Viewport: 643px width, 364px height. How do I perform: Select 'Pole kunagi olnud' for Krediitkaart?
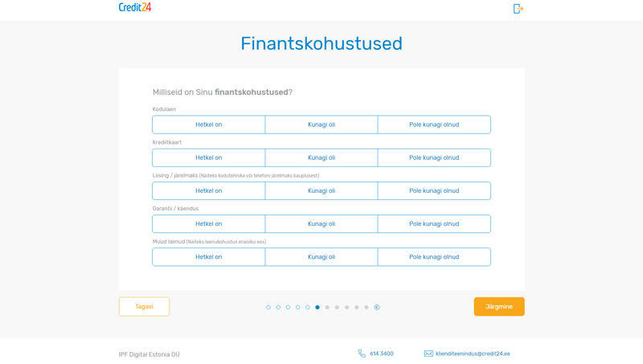click(x=434, y=157)
